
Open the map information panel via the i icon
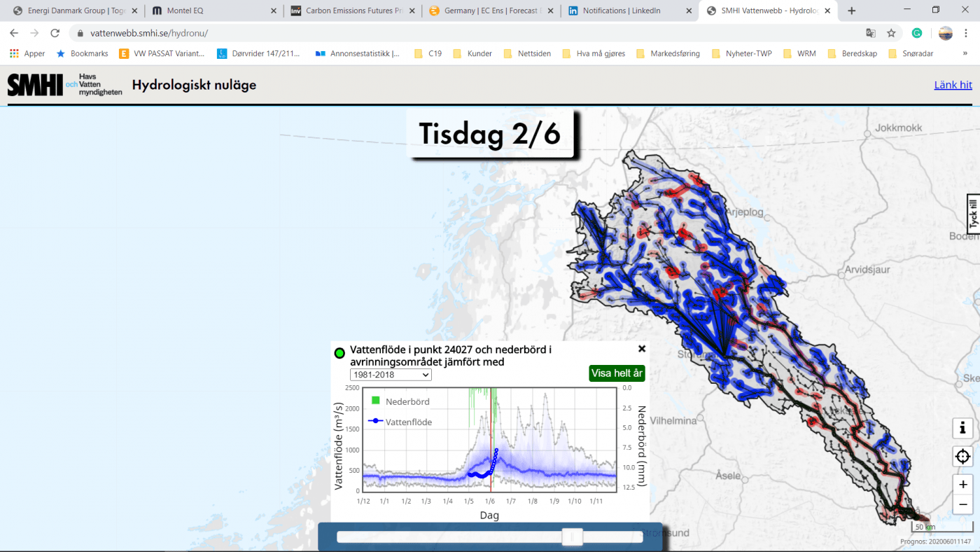962,428
